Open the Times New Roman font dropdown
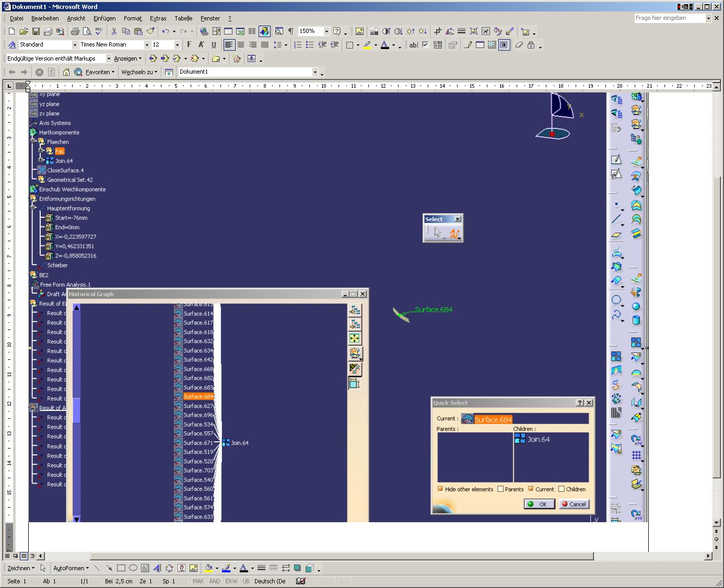The width and height of the screenshot is (724, 588). 147,45
